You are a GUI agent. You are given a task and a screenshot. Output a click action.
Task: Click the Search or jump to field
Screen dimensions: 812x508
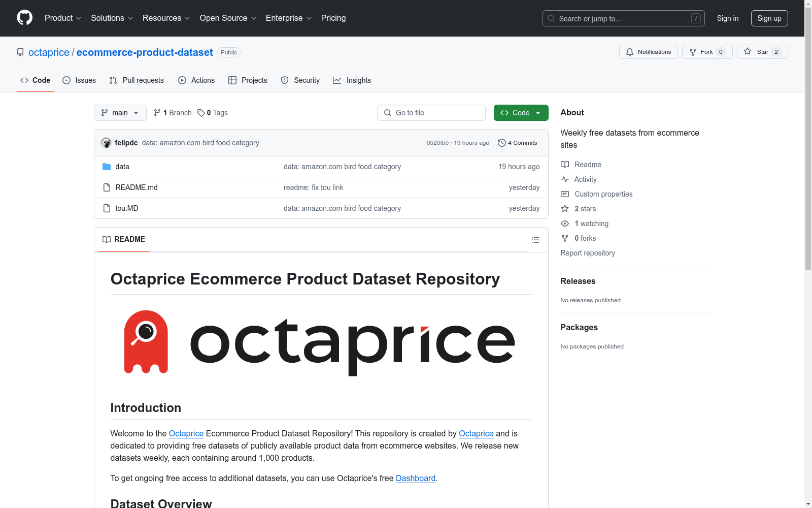[624, 18]
